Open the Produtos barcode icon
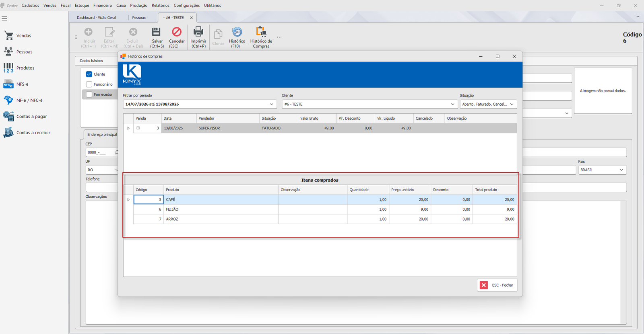 coord(8,68)
